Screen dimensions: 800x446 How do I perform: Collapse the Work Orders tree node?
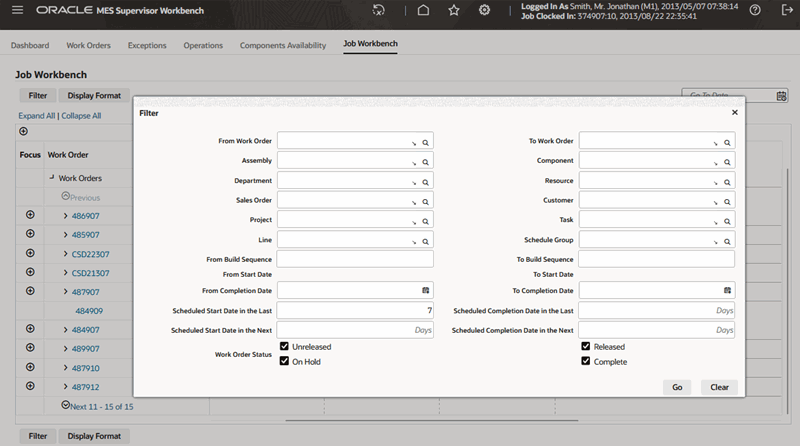click(x=52, y=178)
